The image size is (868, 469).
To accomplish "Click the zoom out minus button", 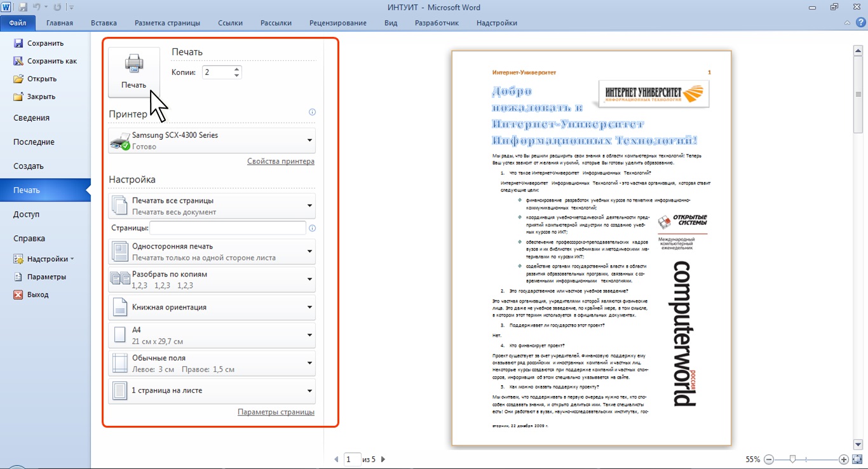I will pyautogui.click(x=769, y=459).
